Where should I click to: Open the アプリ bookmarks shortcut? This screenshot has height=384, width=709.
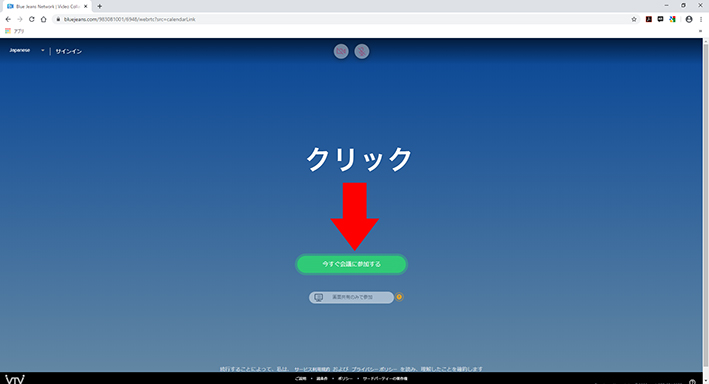(x=14, y=31)
